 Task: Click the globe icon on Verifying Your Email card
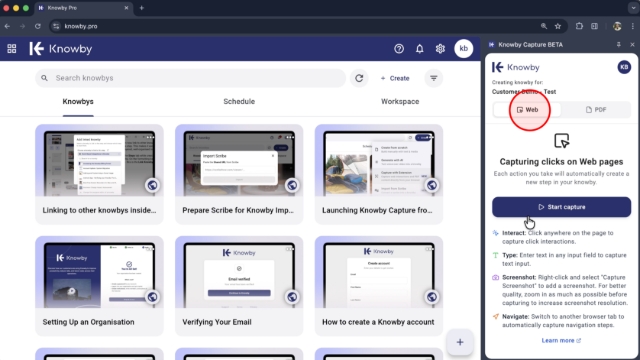pyautogui.click(x=292, y=297)
